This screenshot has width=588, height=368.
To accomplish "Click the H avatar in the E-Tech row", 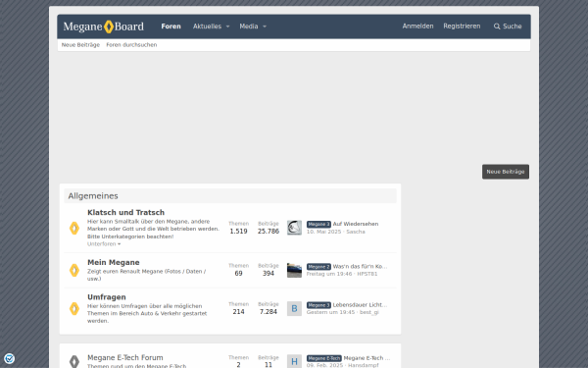I will (294, 361).
